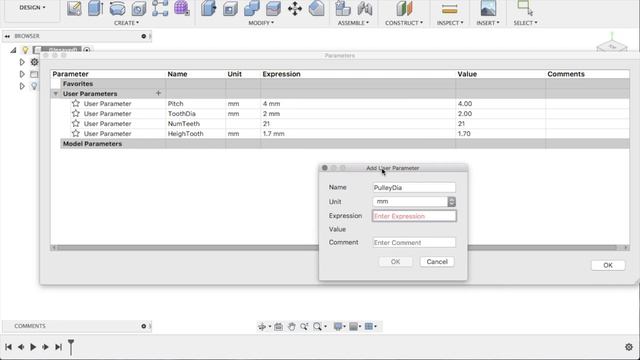Open the CONSTRUCT menu
The height and width of the screenshot is (360, 640).
404,23
